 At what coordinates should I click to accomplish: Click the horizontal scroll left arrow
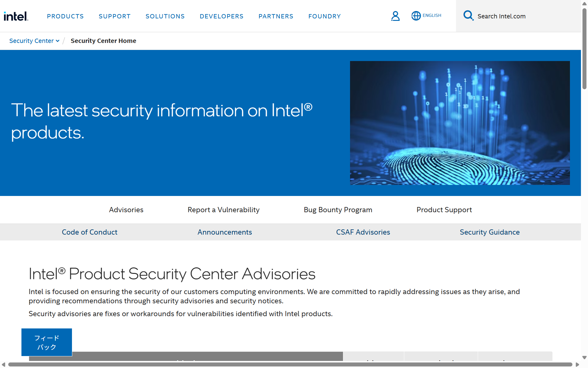(x=4, y=365)
